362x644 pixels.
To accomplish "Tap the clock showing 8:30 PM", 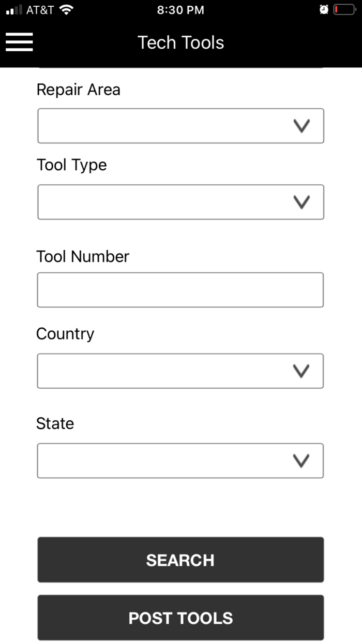I will 180,9.
